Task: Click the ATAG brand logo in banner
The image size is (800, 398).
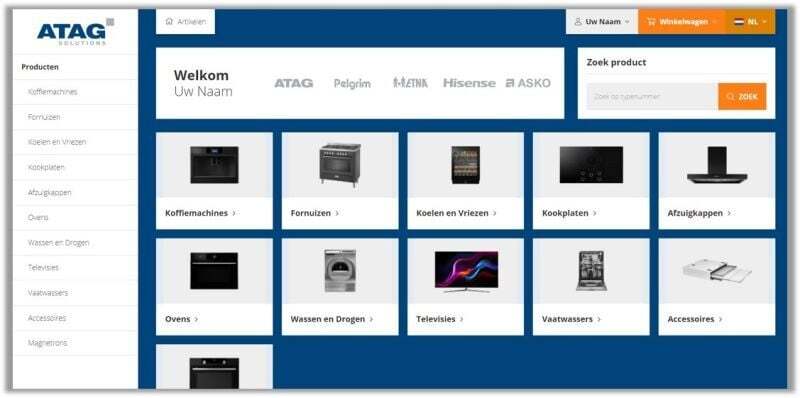Action: point(294,83)
